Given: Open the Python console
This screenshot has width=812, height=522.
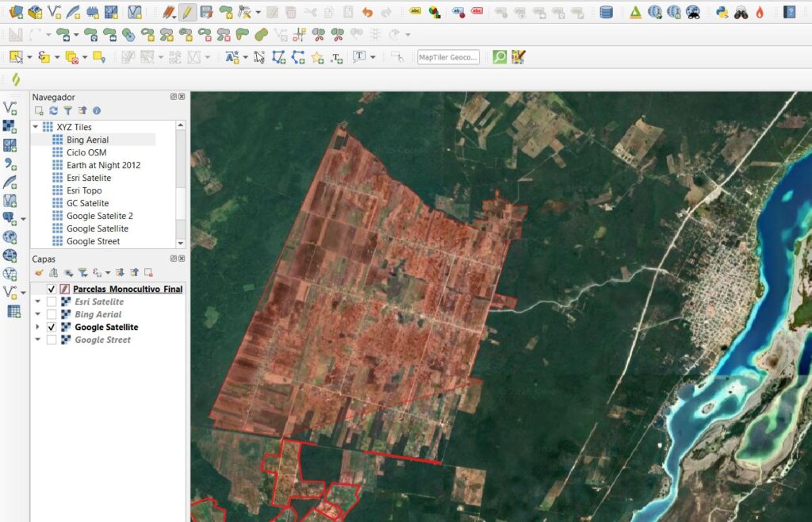Looking at the screenshot, I should 722,12.
